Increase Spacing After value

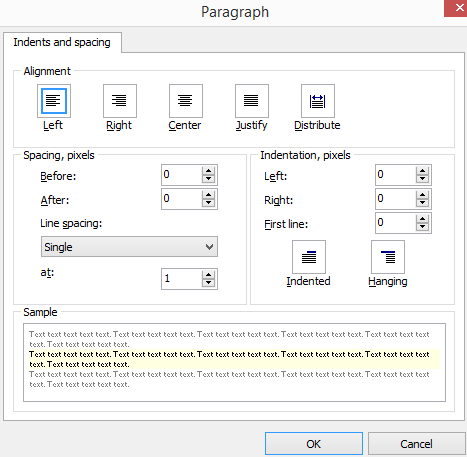208,195
